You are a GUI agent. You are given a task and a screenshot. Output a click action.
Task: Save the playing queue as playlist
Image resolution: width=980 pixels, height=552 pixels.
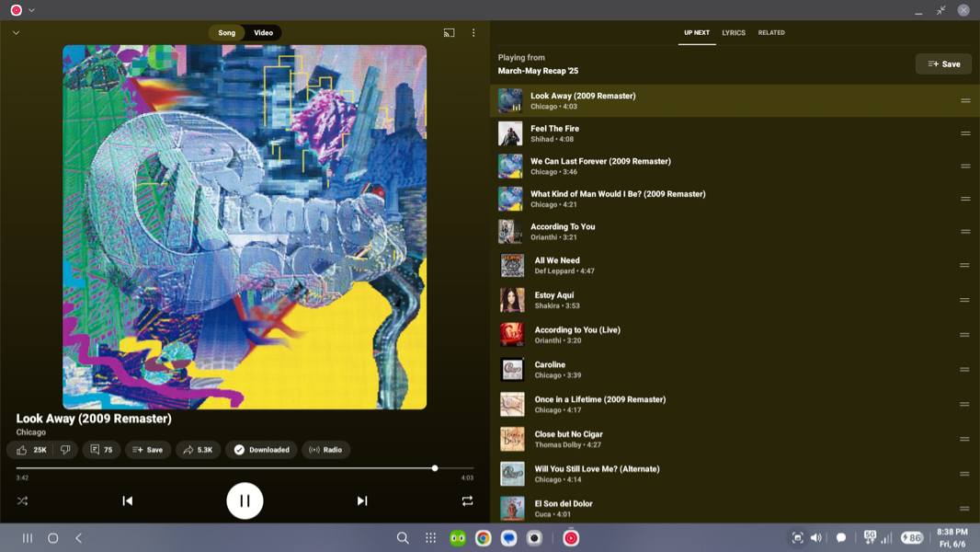(943, 64)
